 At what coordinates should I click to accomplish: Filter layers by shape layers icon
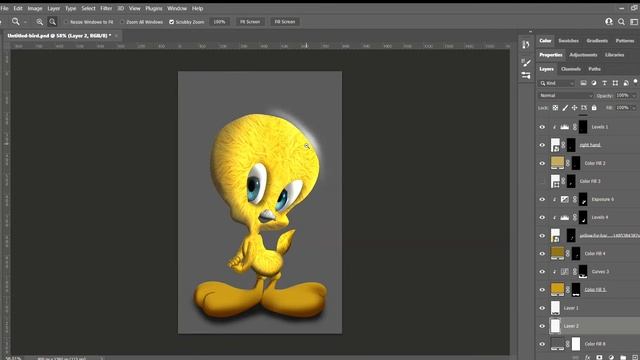pos(615,83)
